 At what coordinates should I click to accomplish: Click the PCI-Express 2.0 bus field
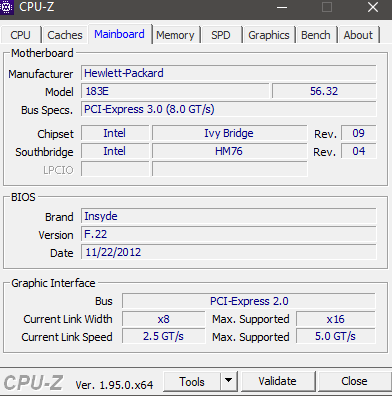(x=249, y=301)
